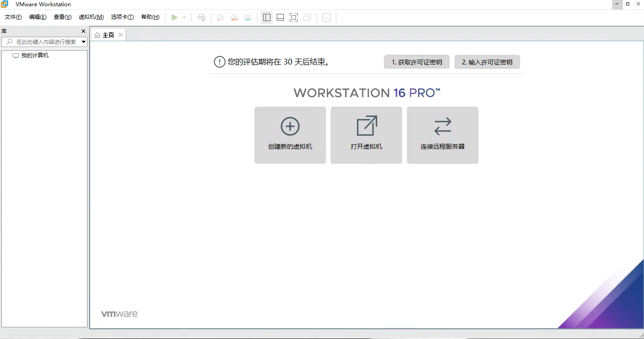The image size is (644, 339).
Task: Select 我的计算机 in the library tree
Action: coord(35,56)
